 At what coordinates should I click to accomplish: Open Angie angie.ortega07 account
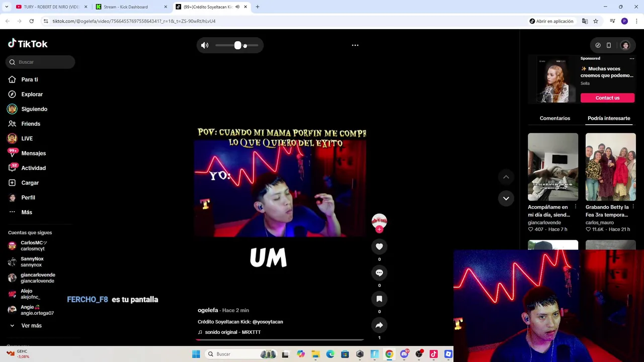(x=36, y=310)
